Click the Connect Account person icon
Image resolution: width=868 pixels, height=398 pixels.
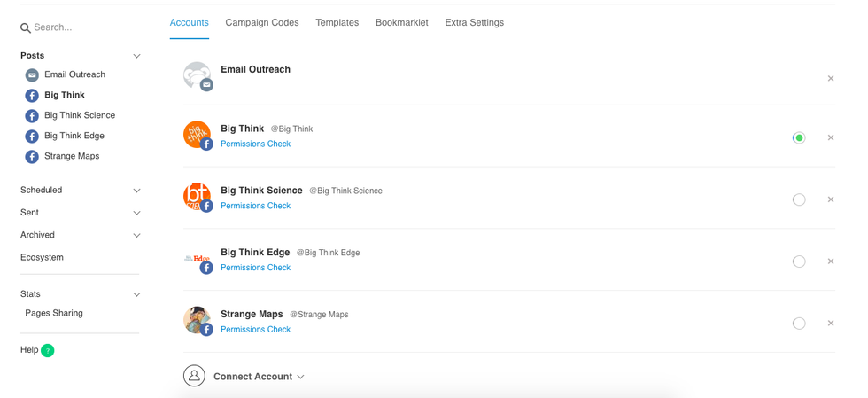[194, 376]
